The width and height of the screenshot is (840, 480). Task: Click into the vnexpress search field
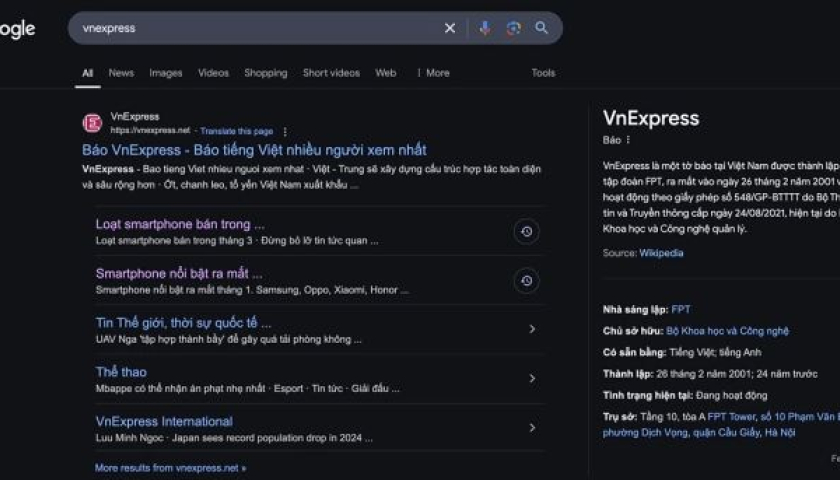[x=250, y=28]
